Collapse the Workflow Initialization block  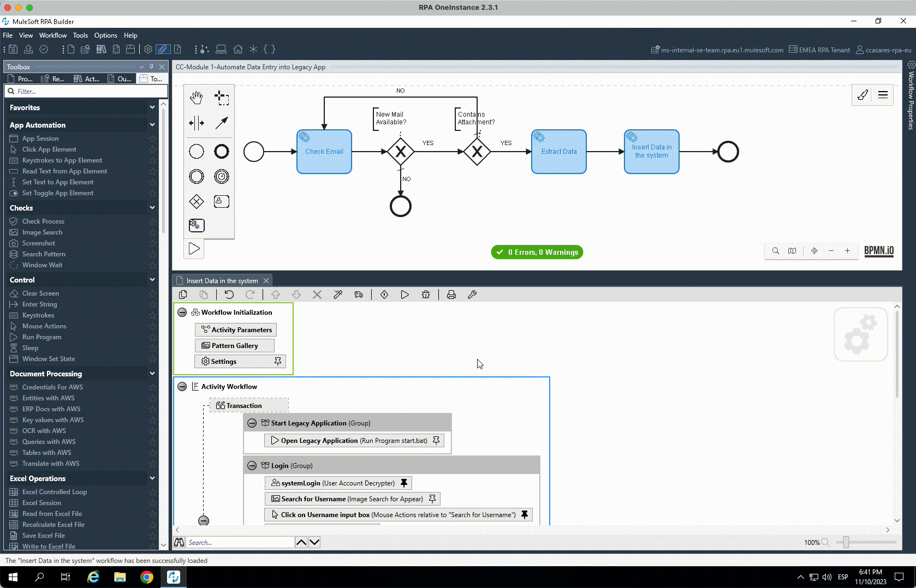pyautogui.click(x=182, y=313)
